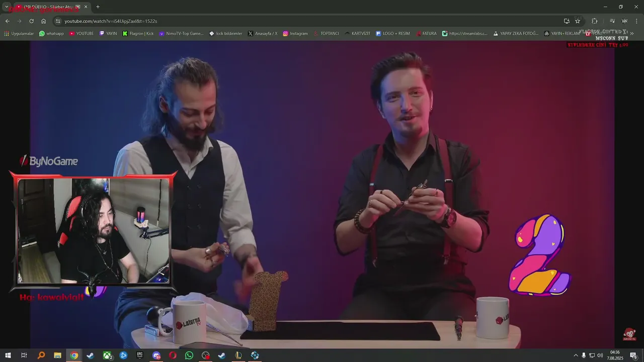This screenshot has width=644, height=362.
Task: Open the clock and date flyout
Action: [615, 355]
